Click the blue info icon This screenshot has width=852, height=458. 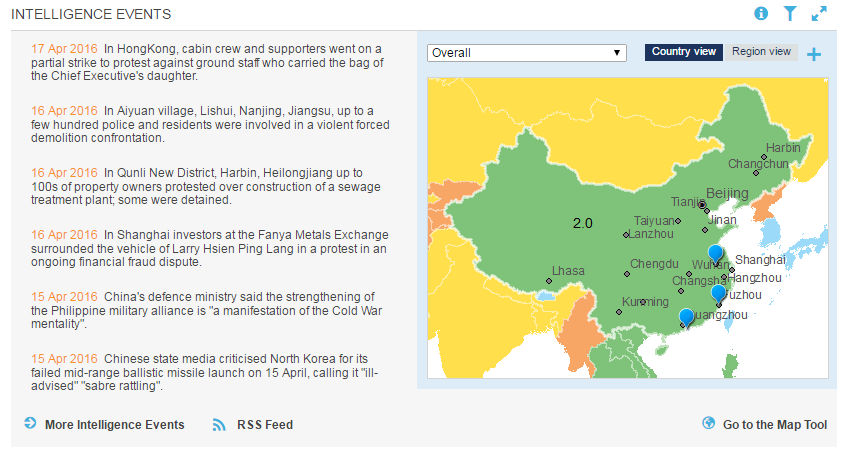(761, 14)
